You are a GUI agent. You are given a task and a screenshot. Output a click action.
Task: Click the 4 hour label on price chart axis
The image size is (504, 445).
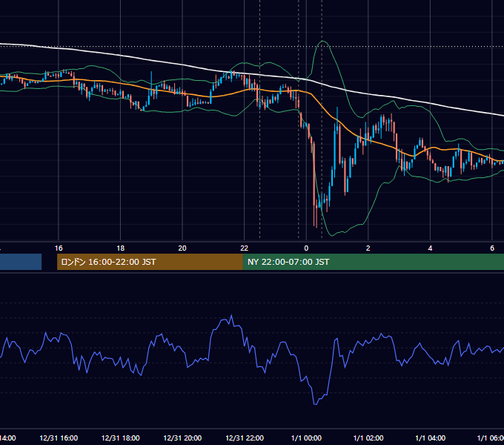[430, 248]
